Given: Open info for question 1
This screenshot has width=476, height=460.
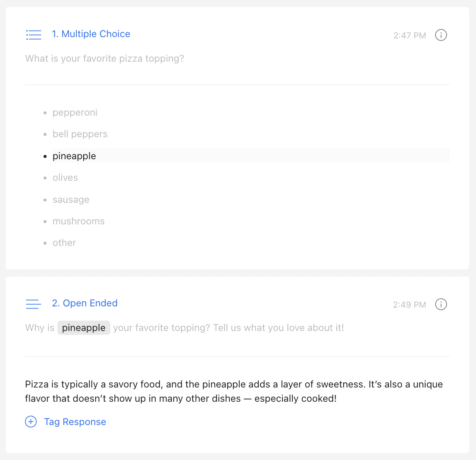Looking at the screenshot, I should tap(441, 35).
